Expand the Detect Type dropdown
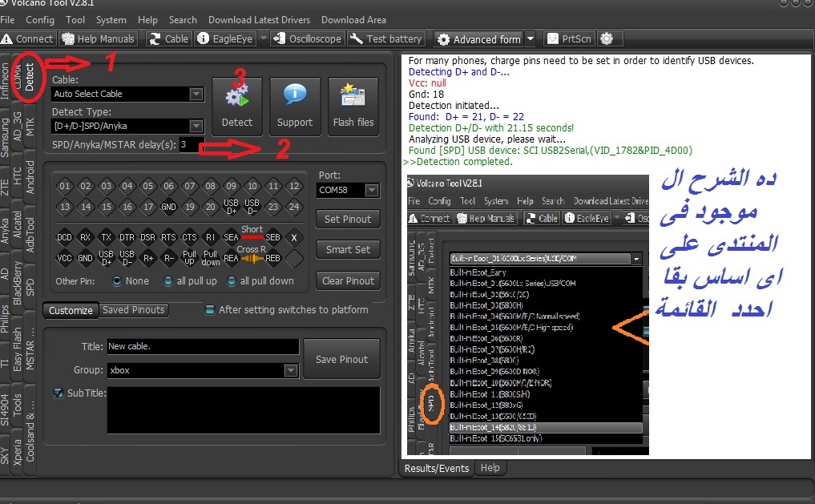Image resolution: width=815 pixels, height=504 pixels. pos(196,126)
